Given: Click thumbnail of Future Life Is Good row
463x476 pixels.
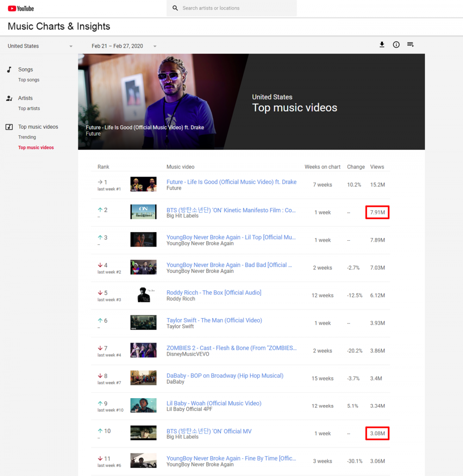Looking at the screenshot, I should pos(144,184).
